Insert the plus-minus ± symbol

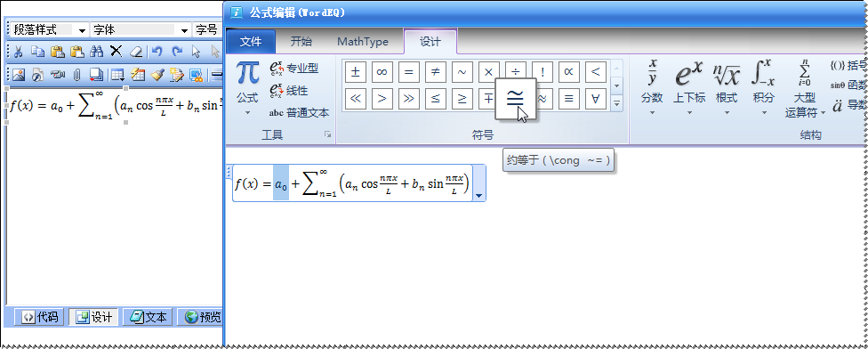(x=356, y=72)
